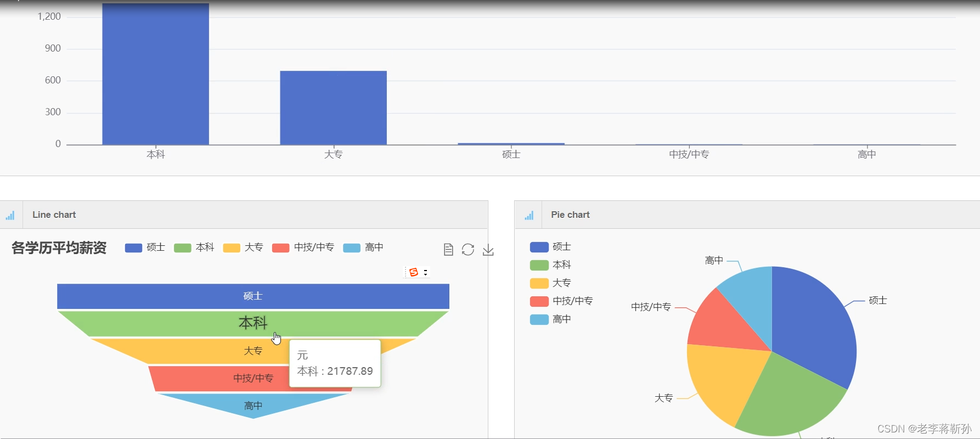This screenshot has width=980, height=439.
Task: Click the 300 y-axis value
Action: coord(53,112)
